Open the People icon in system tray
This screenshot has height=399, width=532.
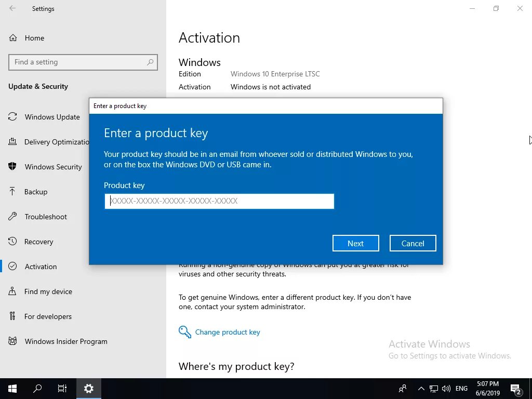coord(403,389)
